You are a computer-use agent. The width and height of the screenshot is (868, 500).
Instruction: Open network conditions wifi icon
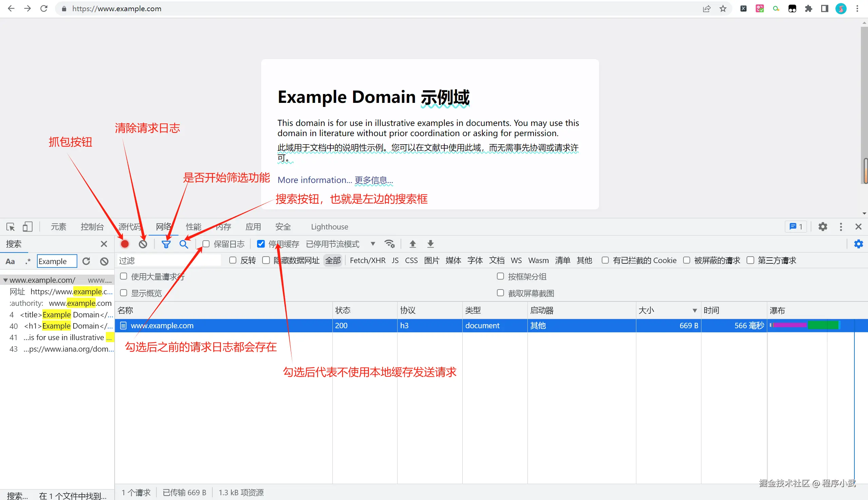[x=389, y=244]
